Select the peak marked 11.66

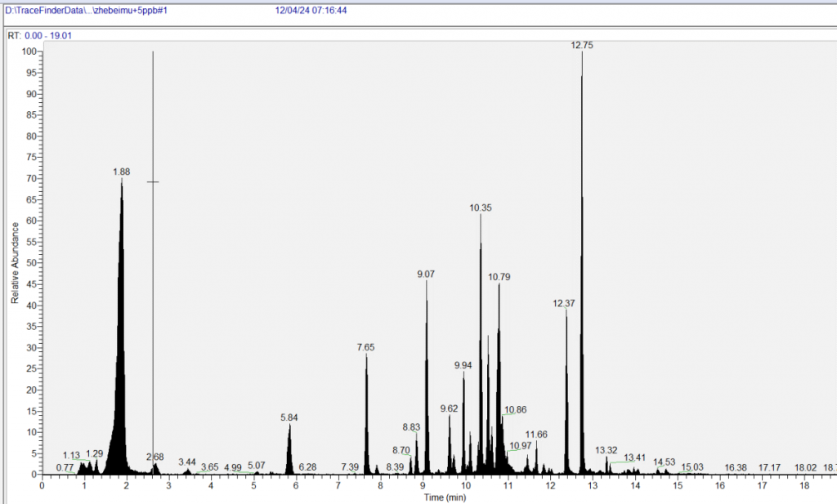click(x=536, y=435)
